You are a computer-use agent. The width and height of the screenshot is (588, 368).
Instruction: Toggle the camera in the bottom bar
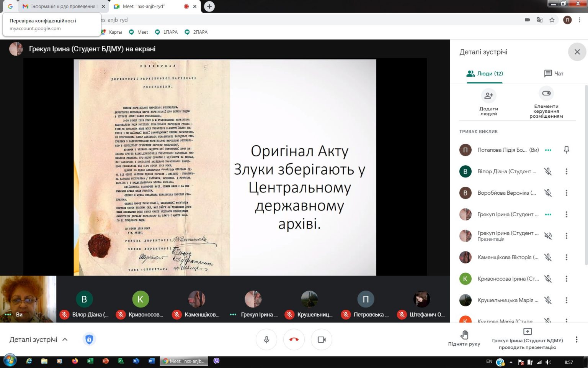[322, 340]
